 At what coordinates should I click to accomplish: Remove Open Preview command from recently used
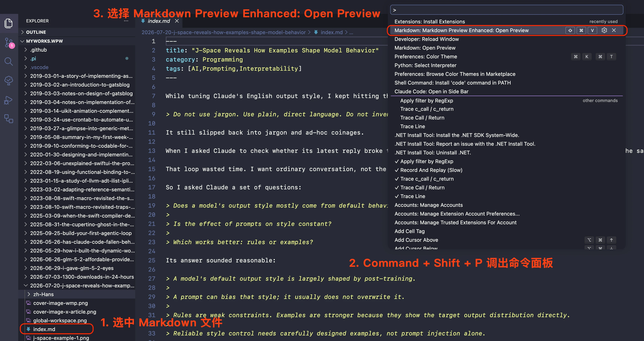point(614,30)
